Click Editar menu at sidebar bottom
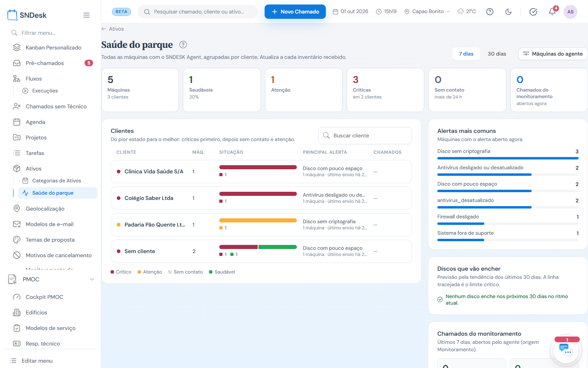The width and height of the screenshot is (588, 368). [37, 361]
